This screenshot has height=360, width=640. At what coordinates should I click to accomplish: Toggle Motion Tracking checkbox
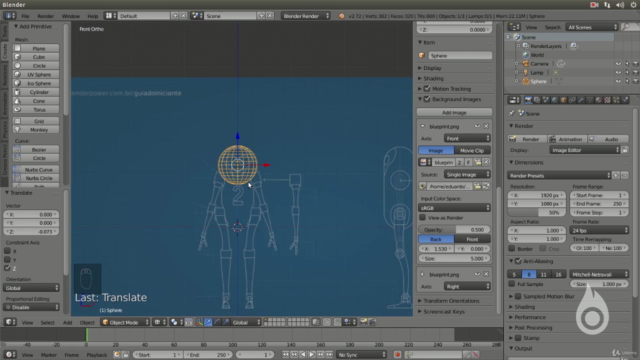(427, 89)
